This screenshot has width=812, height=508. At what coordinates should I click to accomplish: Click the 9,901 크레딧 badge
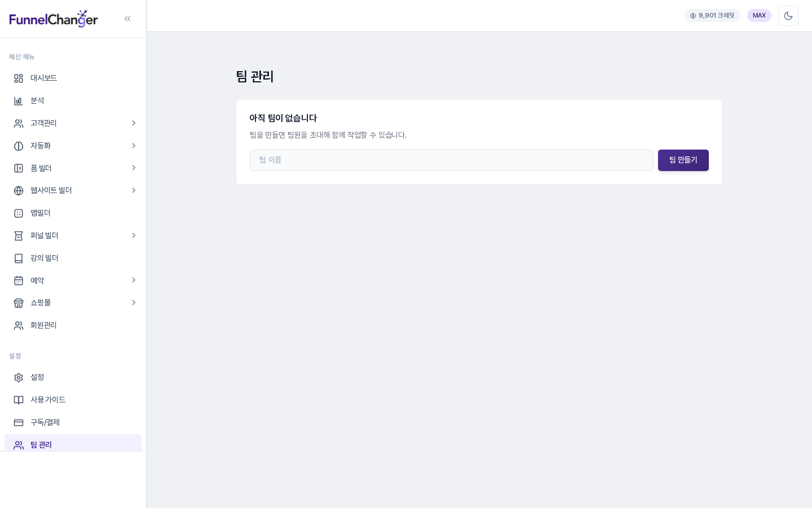712,16
